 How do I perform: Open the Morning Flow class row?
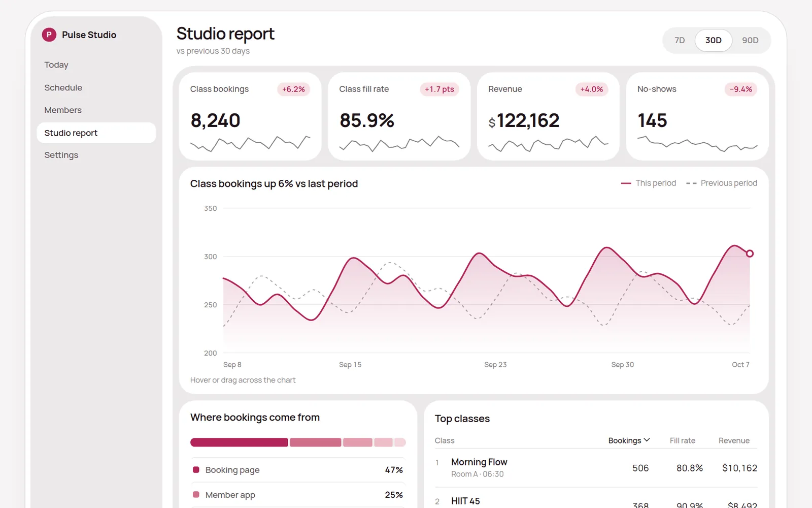(x=596, y=468)
